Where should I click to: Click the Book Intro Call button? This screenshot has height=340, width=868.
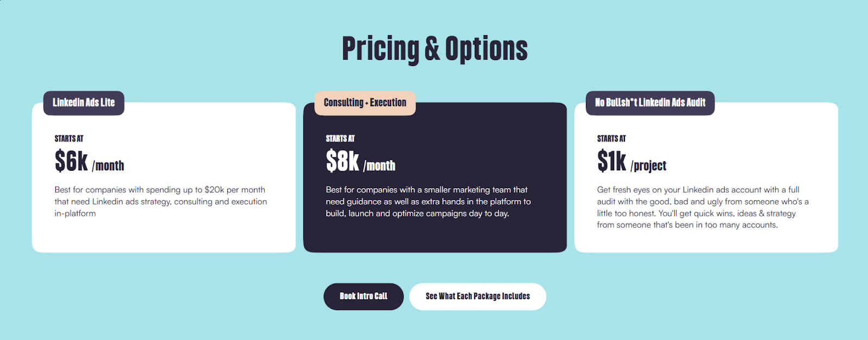tap(363, 296)
